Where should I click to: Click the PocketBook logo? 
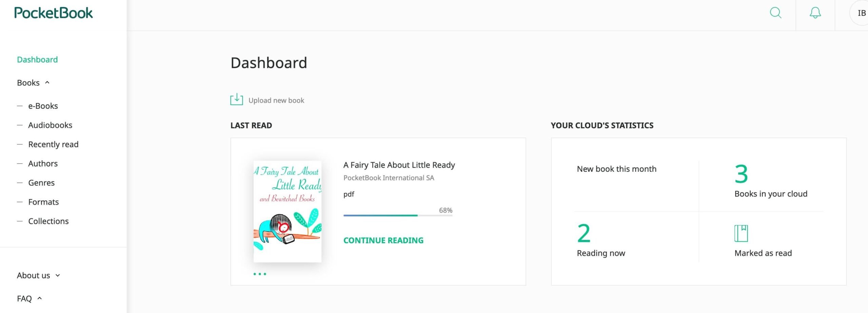(x=53, y=13)
